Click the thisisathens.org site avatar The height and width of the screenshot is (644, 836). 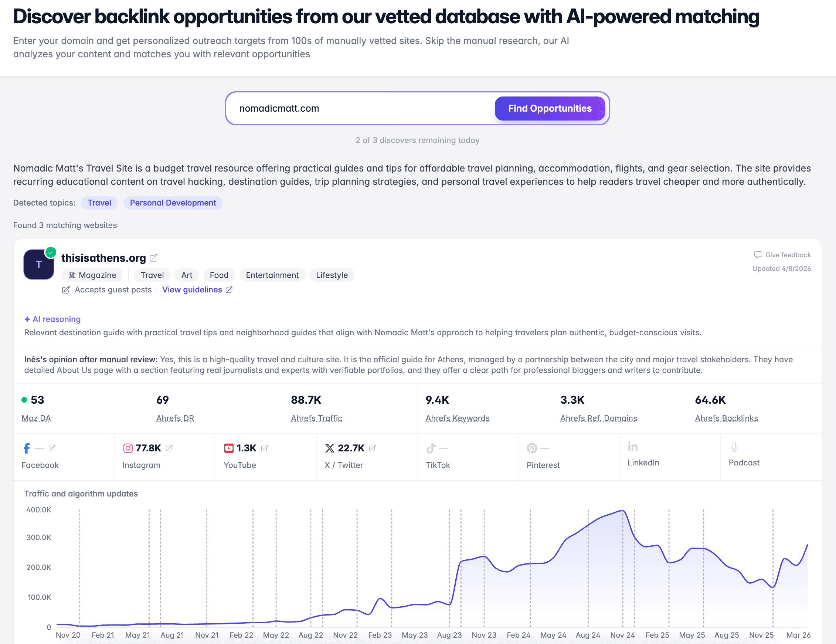pos(39,264)
